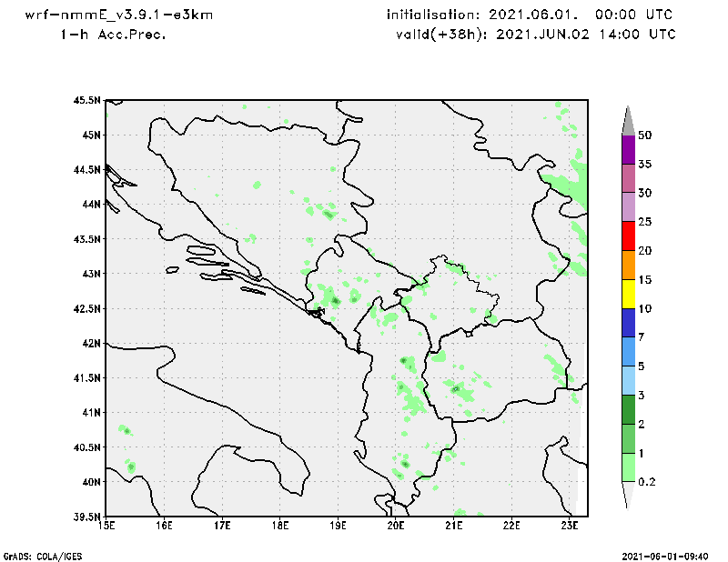This screenshot has height=562, width=728.
Task: Click the purple 35-50 colorbar segment
Action: coord(628,149)
